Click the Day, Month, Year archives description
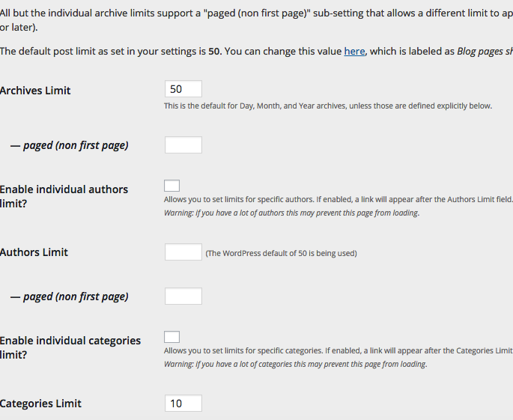The image size is (513, 420). [328, 106]
